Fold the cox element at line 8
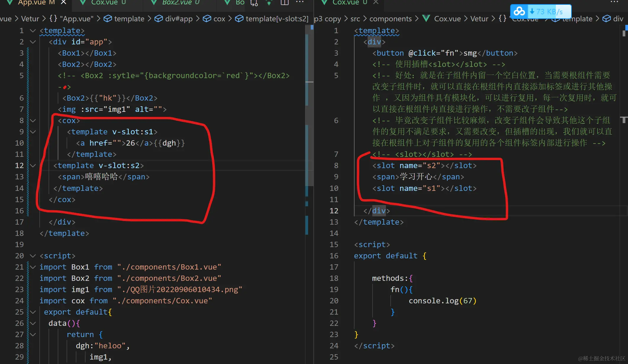The image size is (628, 364). 33,120
